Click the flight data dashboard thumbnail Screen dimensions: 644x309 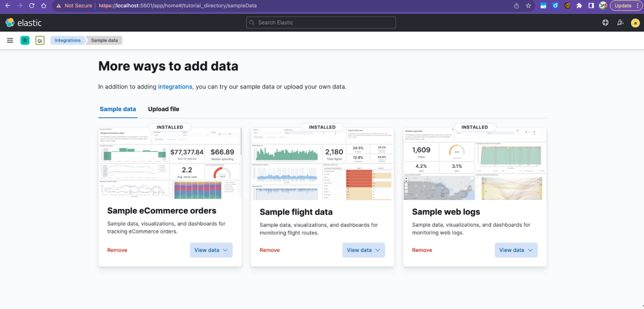tap(322, 164)
